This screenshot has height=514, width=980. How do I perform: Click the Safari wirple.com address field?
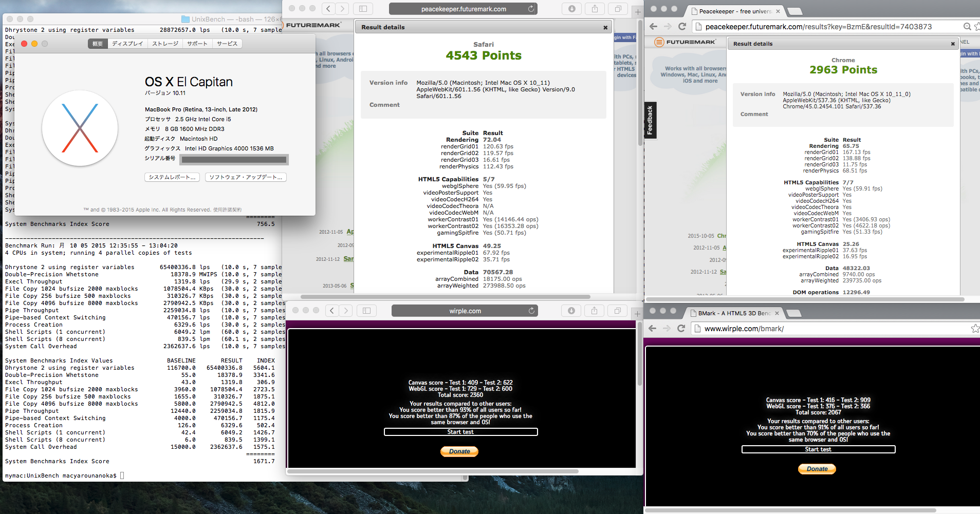(x=465, y=311)
